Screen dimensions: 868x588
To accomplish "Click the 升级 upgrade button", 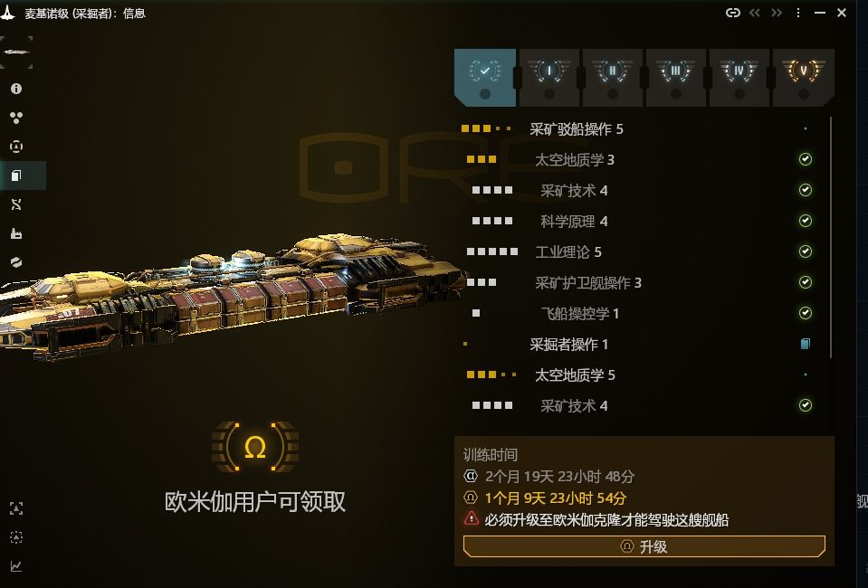I will (x=644, y=546).
